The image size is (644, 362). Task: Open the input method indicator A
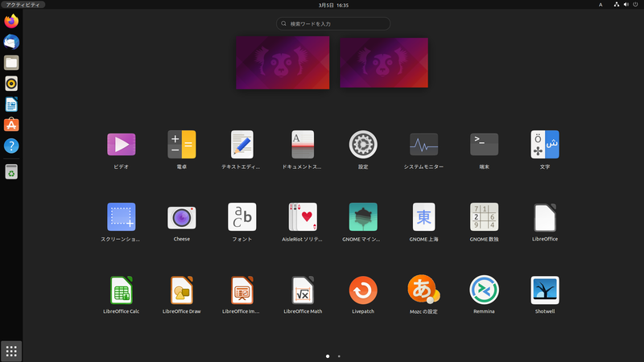pyautogui.click(x=601, y=5)
